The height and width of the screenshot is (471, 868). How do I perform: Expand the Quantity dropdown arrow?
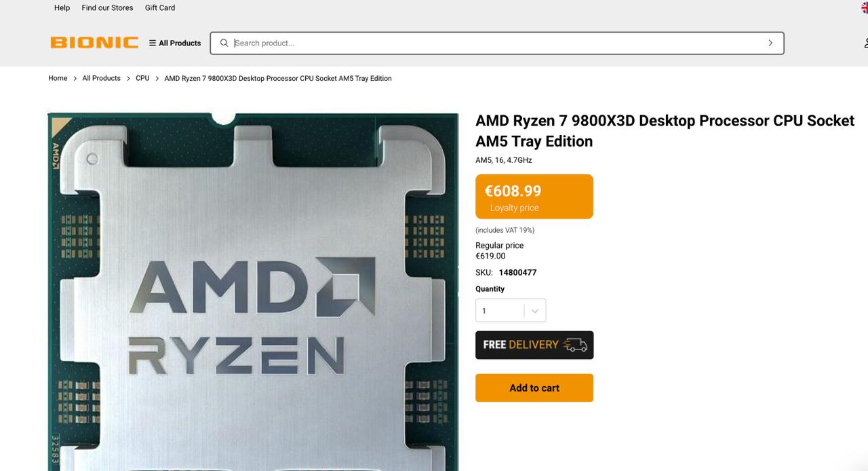click(x=535, y=311)
